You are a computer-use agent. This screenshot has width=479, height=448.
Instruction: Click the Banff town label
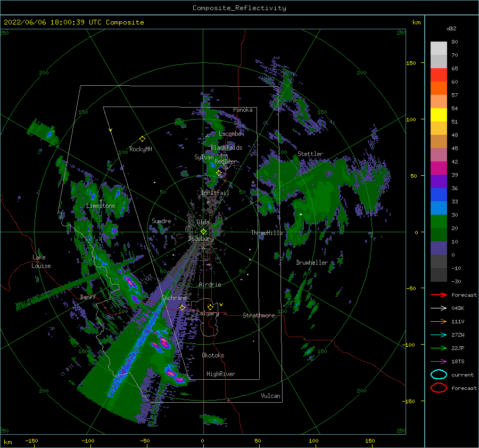88,297
